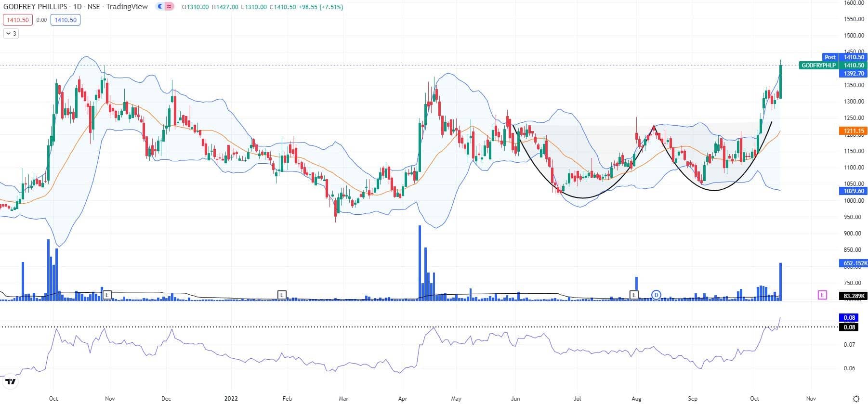
Task: Click the red sell price 1410.50 button
Action: tap(18, 20)
